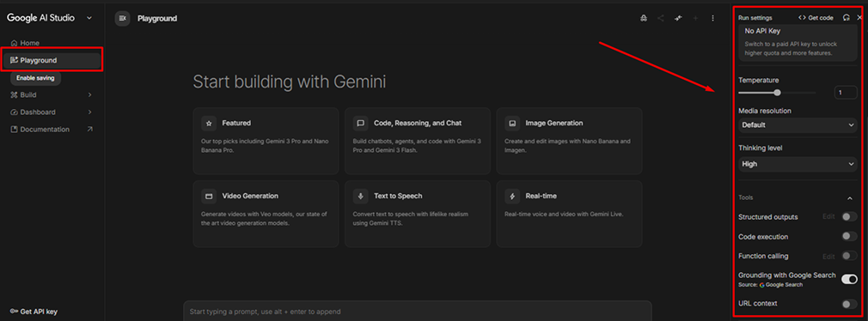
Task: Open the Code, Reasoning, and Chat card title
Action: pyautogui.click(x=418, y=124)
